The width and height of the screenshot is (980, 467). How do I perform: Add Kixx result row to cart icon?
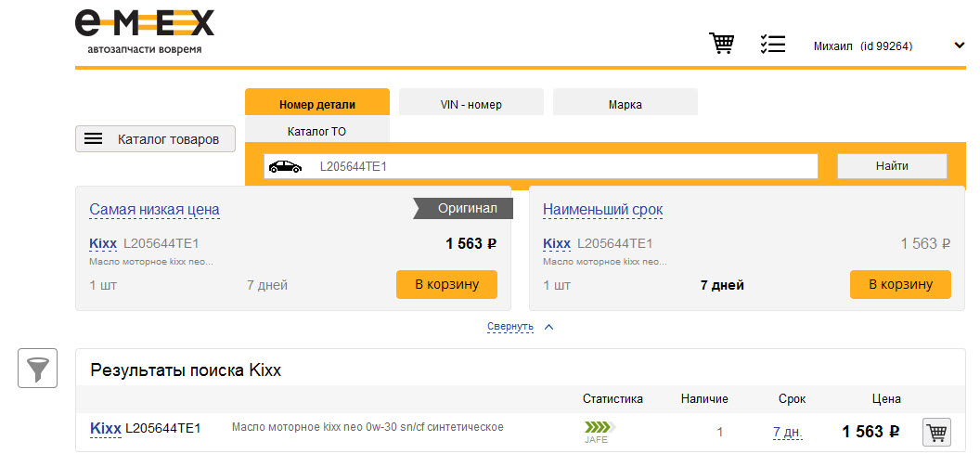click(937, 432)
